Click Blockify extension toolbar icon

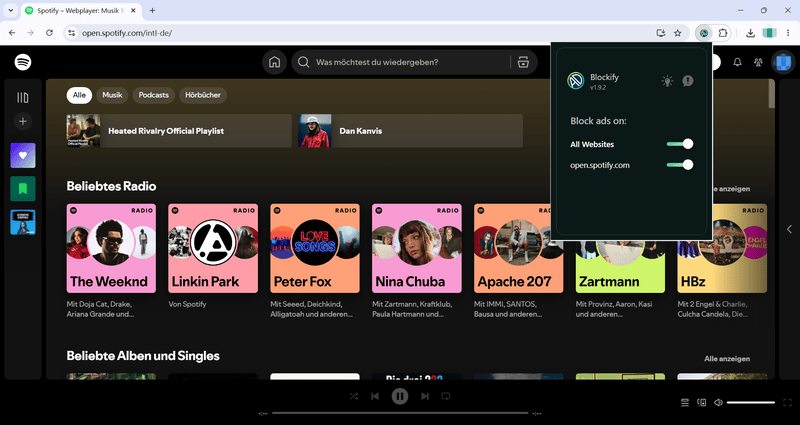pos(704,33)
